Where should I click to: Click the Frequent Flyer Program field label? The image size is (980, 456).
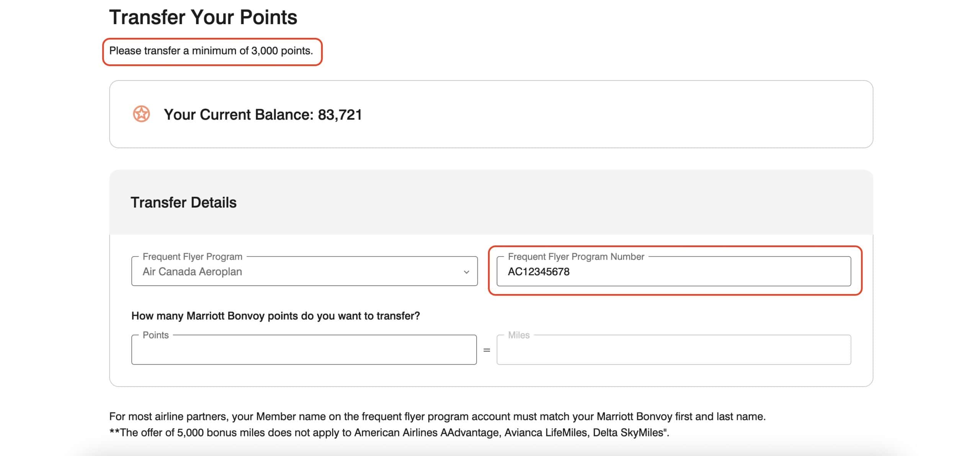pos(192,257)
